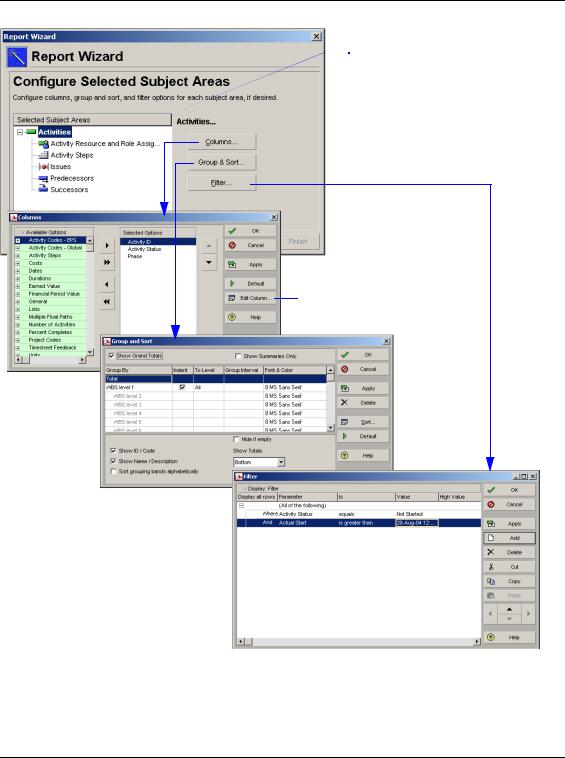The width and height of the screenshot is (565, 758).
Task: Expand the Durations option group
Action: point(18,278)
